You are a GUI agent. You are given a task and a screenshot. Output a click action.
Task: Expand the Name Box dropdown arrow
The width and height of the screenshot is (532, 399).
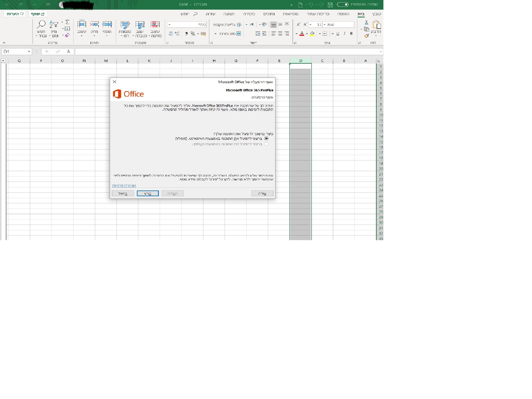click(x=29, y=52)
